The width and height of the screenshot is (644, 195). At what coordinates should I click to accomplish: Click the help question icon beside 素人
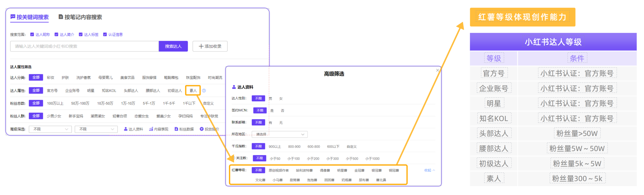pos(204,91)
